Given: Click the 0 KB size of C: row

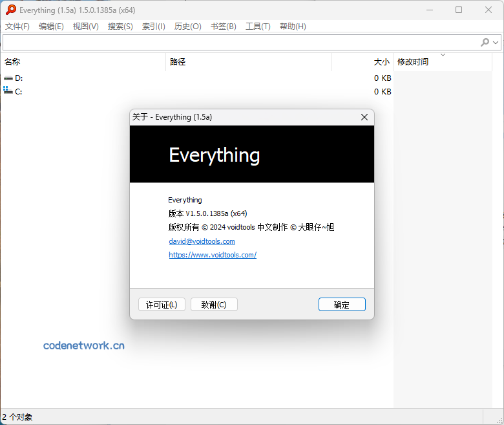Looking at the screenshot, I should 383,92.
